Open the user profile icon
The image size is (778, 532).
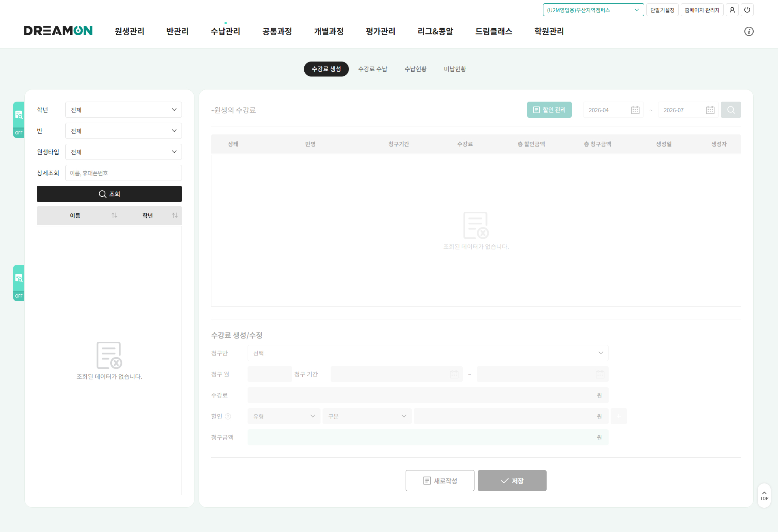[x=732, y=10]
